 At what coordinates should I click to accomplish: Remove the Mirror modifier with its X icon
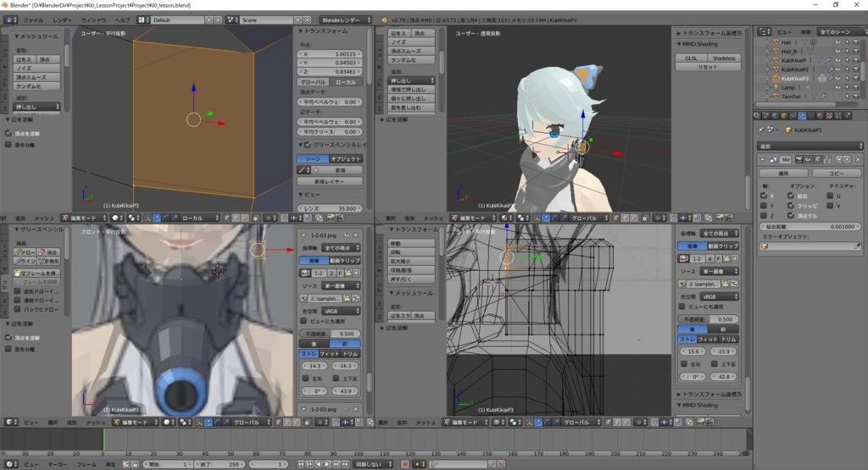[858, 159]
